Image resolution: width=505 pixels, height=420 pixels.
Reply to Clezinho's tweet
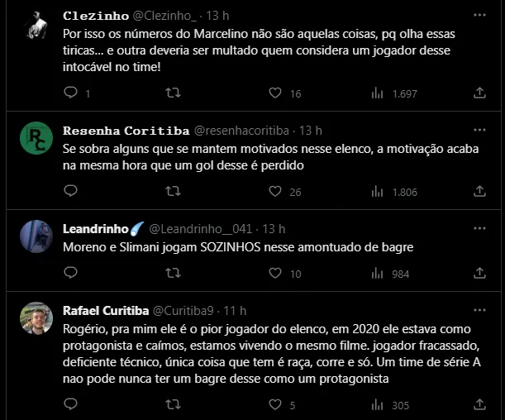71,94
